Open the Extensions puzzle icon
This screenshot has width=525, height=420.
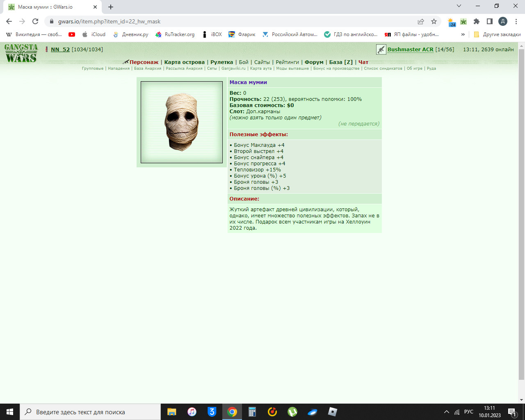477,21
